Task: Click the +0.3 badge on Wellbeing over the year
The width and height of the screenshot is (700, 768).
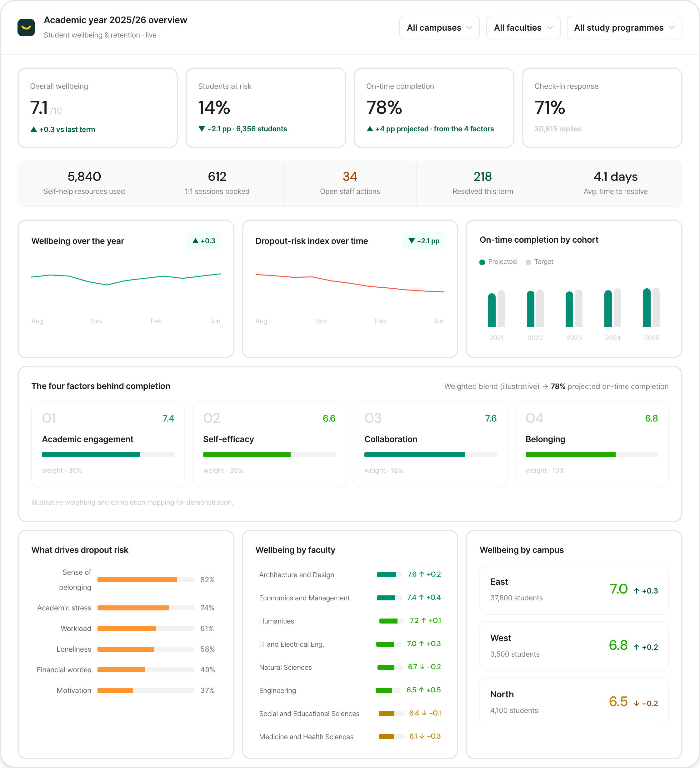Action: (x=204, y=241)
